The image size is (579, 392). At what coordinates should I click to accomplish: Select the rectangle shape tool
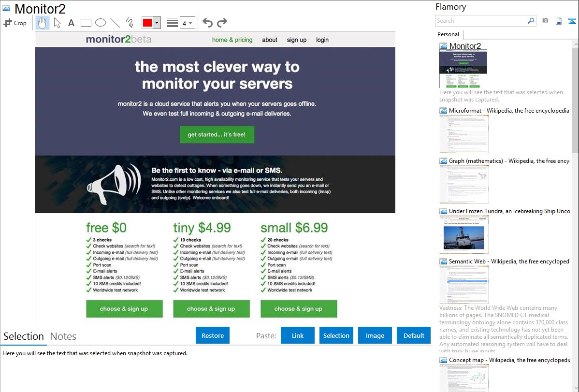pyautogui.click(x=86, y=23)
